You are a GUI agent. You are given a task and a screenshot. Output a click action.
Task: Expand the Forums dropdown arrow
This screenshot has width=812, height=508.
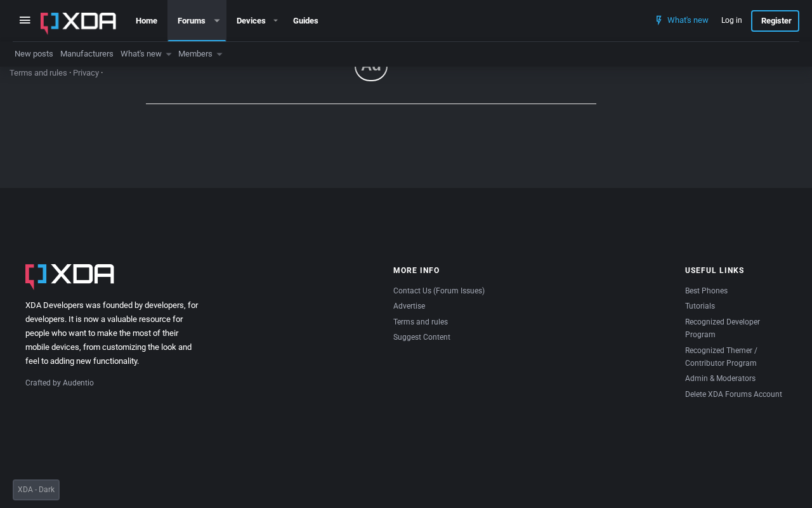217,21
